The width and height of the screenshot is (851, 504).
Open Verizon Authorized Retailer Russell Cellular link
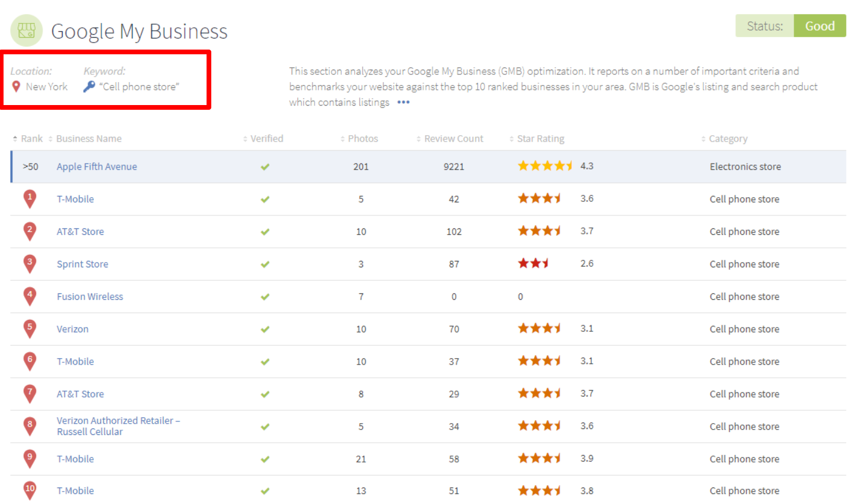click(x=118, y=426)
